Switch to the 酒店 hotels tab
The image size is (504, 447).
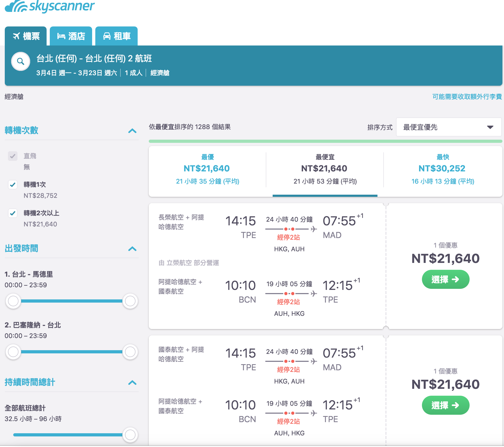click(71, 36)
